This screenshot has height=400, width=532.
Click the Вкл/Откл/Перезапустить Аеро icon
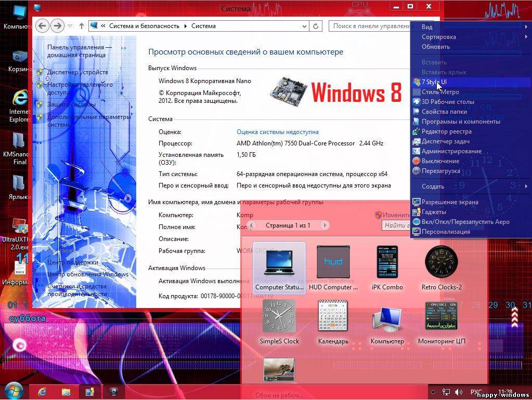[x=417, y=222]
